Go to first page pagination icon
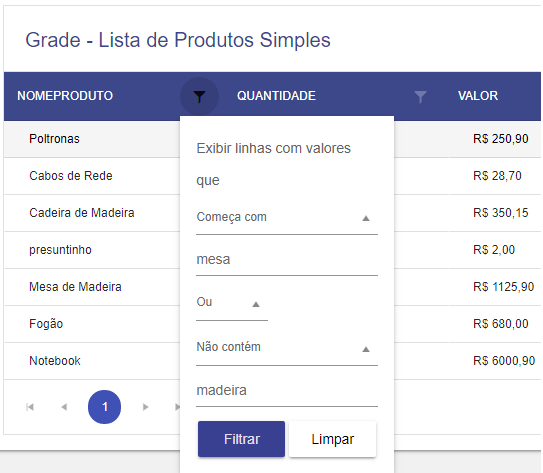Screen dimensions: 543x473 (30, 407)
